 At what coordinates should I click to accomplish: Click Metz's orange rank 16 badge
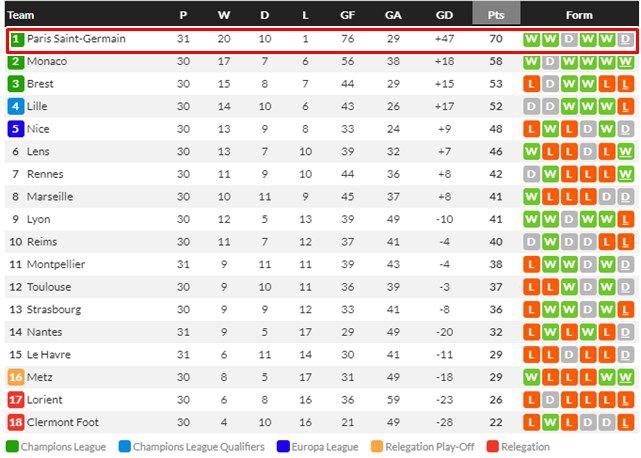(x=16, y=377)
